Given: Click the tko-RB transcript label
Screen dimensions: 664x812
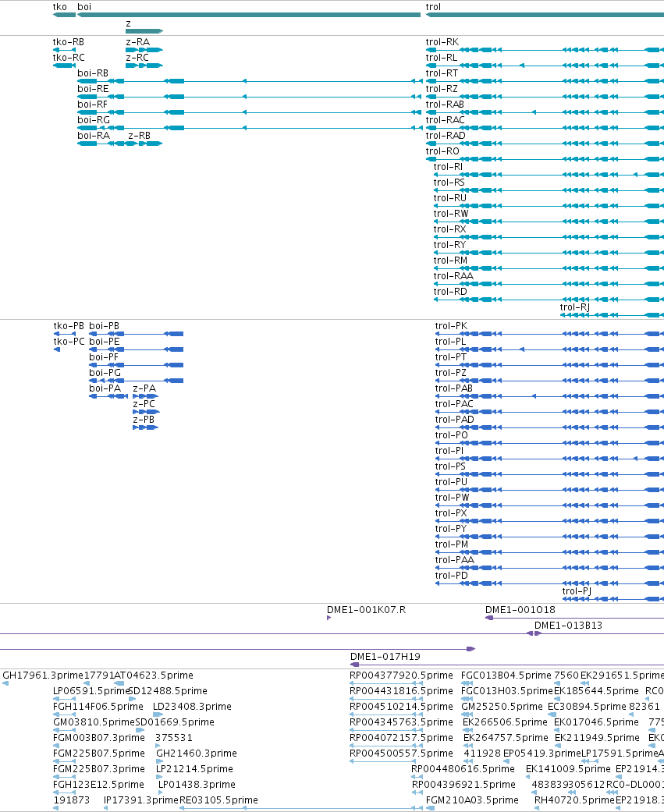Looking at the screenshot, I should pyautogui.click(x=69, y=42).
